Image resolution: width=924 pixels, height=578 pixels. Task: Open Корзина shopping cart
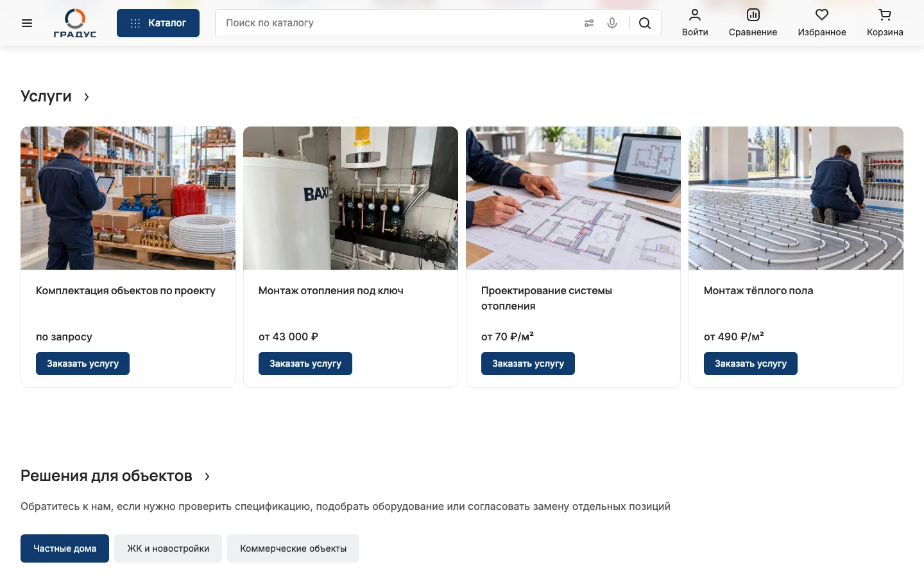point(885,23)
